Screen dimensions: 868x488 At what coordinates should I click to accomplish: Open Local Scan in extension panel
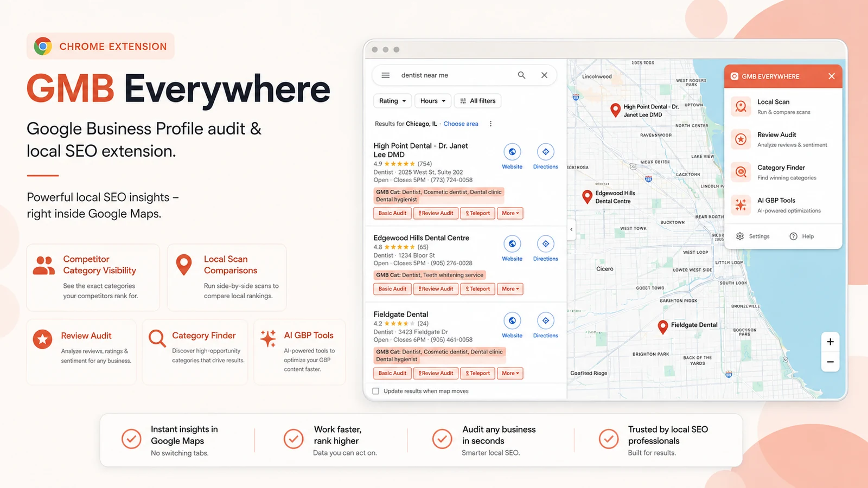pos(783,107)
